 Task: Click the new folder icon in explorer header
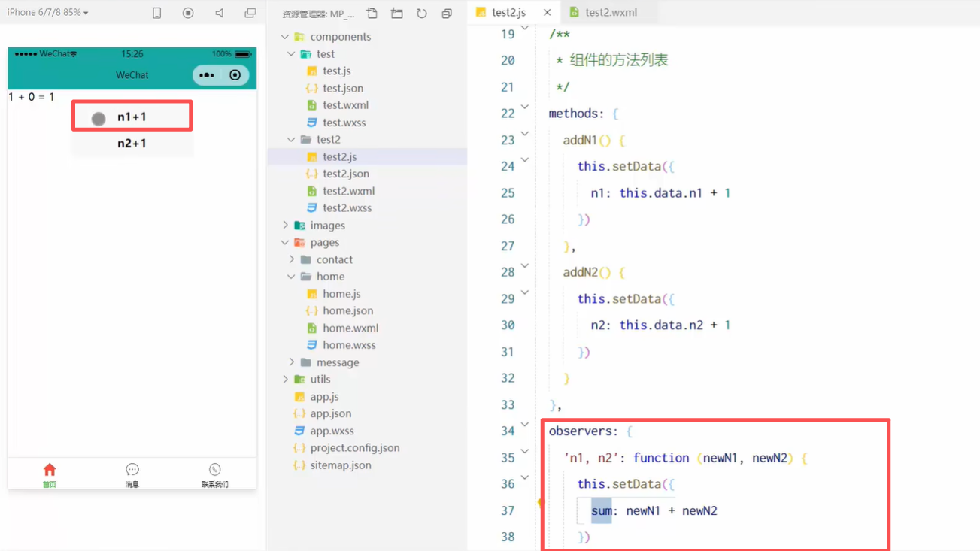397,13
